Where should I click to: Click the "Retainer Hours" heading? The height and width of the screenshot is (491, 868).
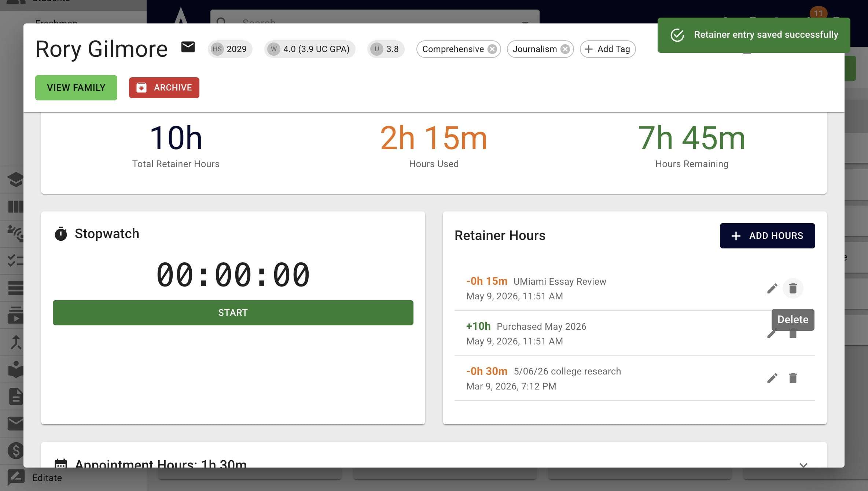coord(500,236)
